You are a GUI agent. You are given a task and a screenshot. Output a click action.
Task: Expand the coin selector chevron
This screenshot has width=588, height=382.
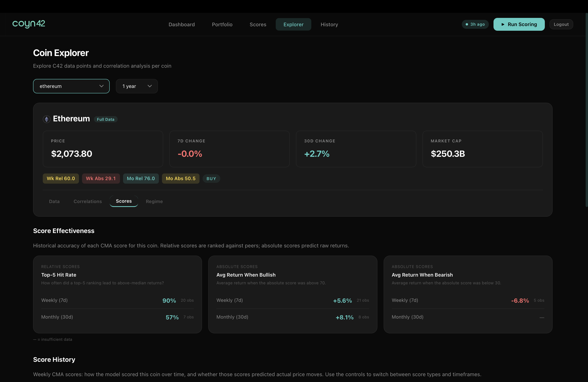coord(101,86)
